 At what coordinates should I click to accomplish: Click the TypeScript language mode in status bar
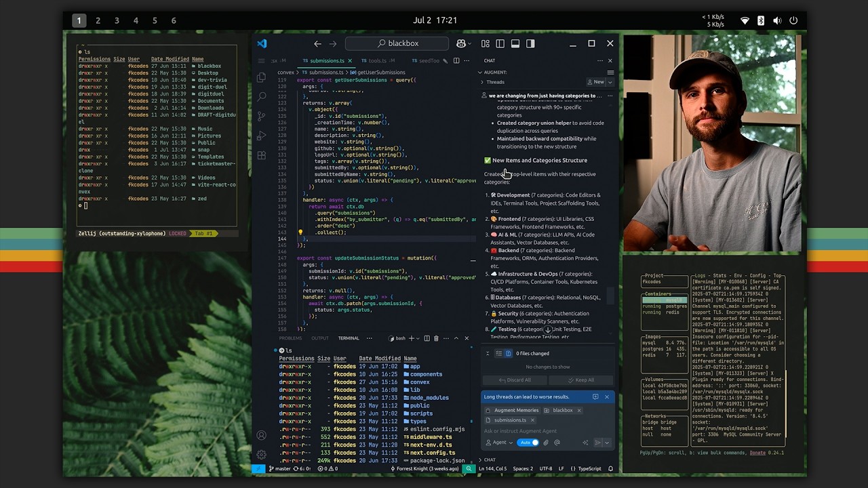586,468
